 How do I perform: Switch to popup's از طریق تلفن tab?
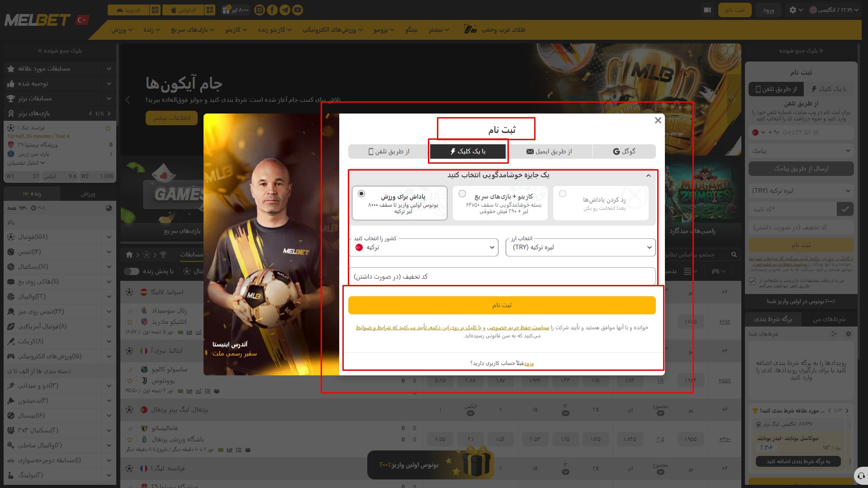pyautogui.click(x=389, y=152)
